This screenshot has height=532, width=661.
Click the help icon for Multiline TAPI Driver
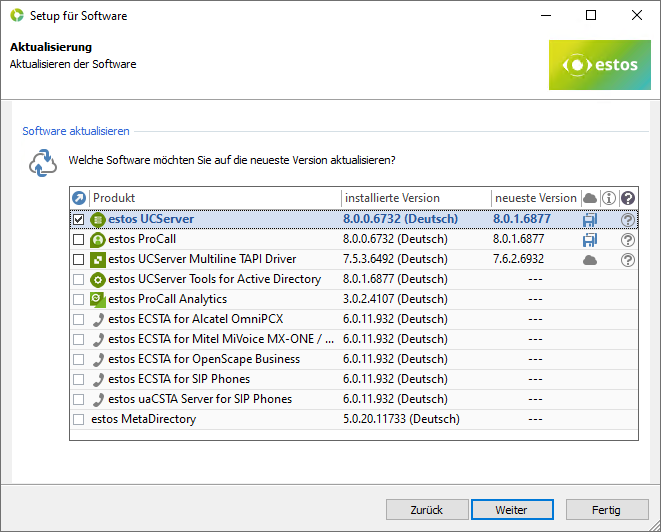tap(628, 259)
